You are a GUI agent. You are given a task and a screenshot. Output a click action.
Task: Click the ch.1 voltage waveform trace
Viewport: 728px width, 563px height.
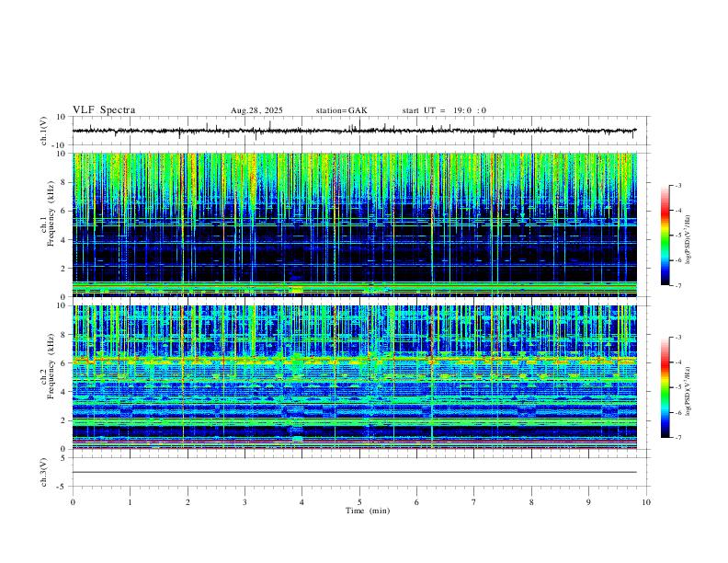click(354, 131)
